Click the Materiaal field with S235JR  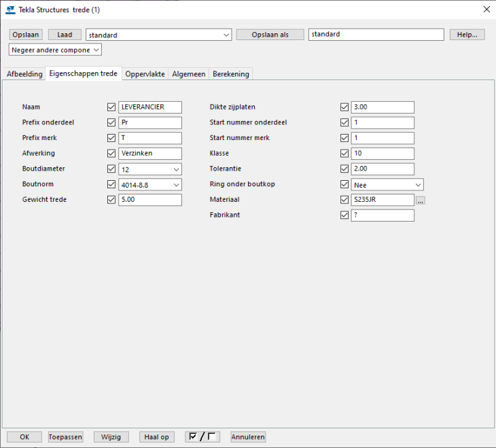tap(383, 200)
